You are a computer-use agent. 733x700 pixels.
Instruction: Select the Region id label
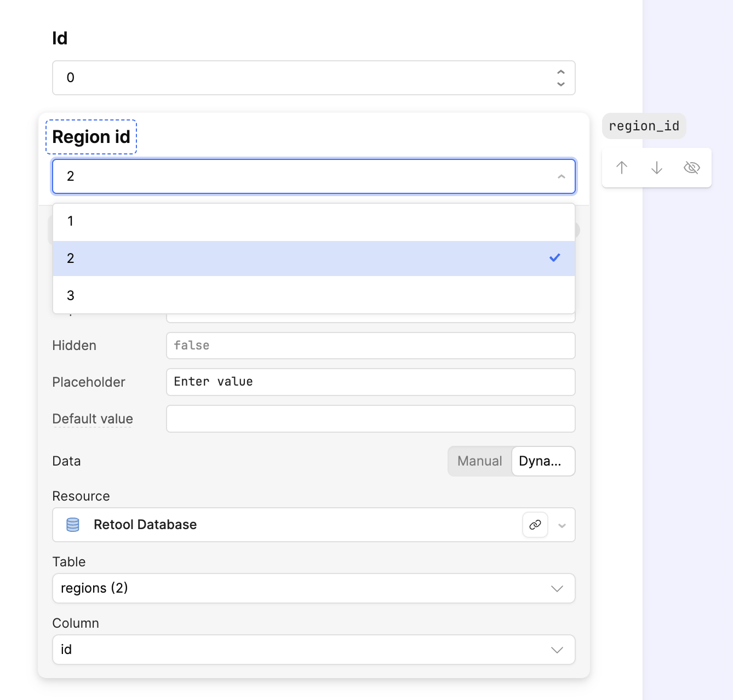tap(91, 137)
